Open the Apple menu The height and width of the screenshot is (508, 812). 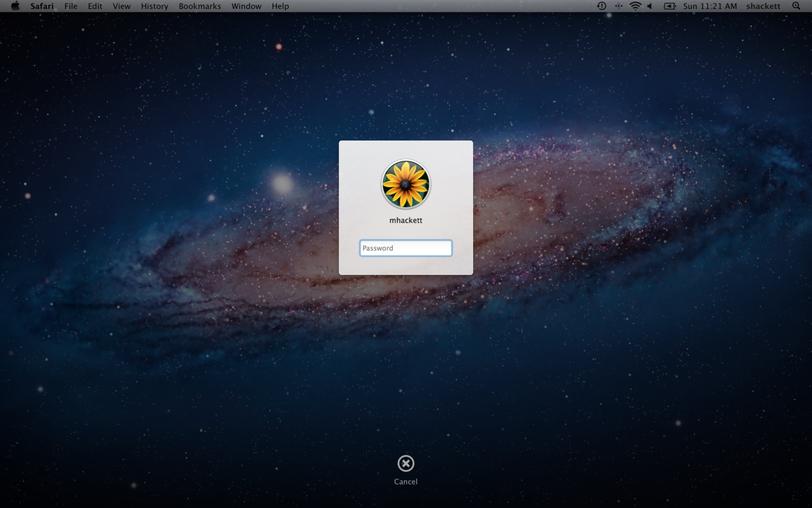[15, 6]
